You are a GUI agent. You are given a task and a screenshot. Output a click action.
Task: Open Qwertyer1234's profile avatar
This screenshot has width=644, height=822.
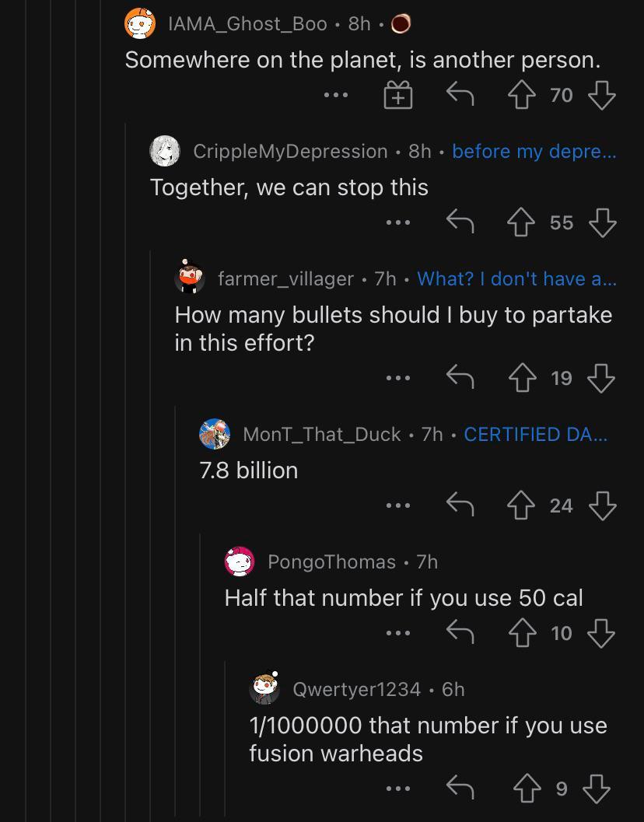tap(264, 687)
